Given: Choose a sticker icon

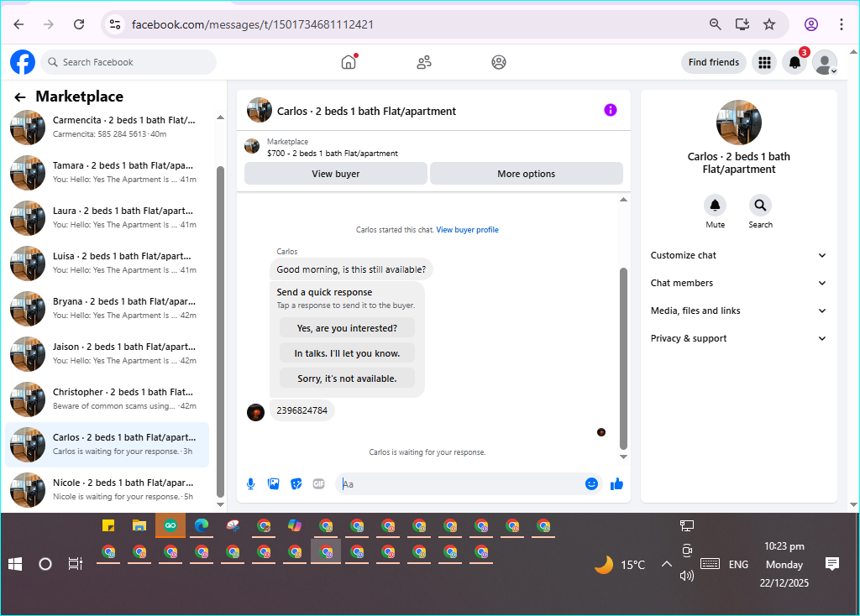Looking at the screenshot, I should tap(296, 484).
